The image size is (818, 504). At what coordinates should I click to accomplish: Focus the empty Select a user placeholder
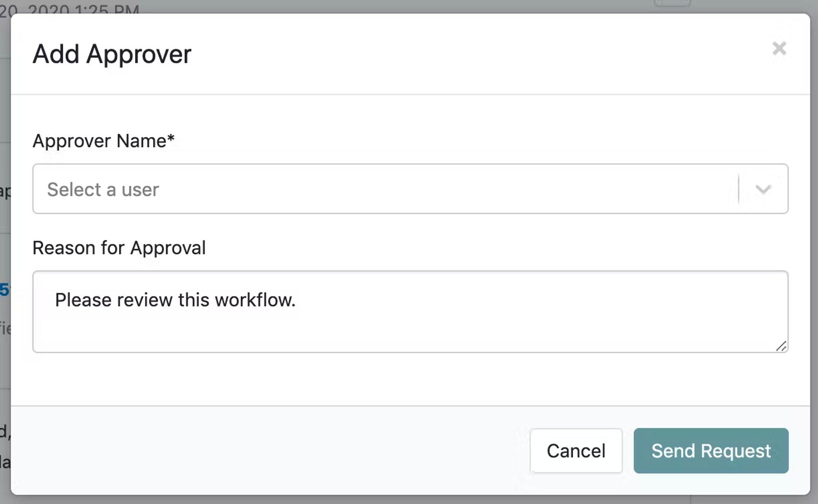[103, 189]
